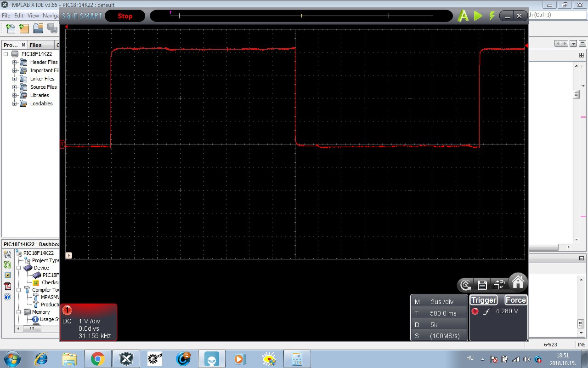Image resolution: width=588 pixels, height=368 pixels.
Task: Expand the Important Files folder
Action: (x=15, y=70)
